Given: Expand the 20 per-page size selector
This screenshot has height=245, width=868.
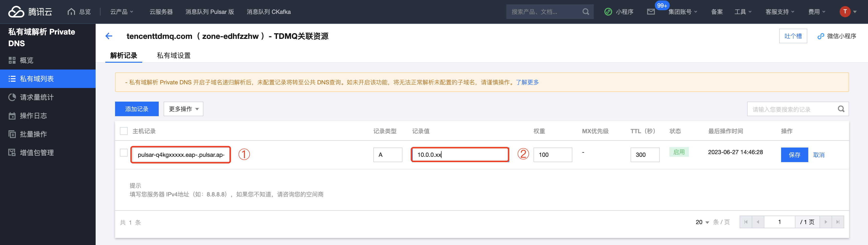Looking at the screenshot, I should 702,222.
